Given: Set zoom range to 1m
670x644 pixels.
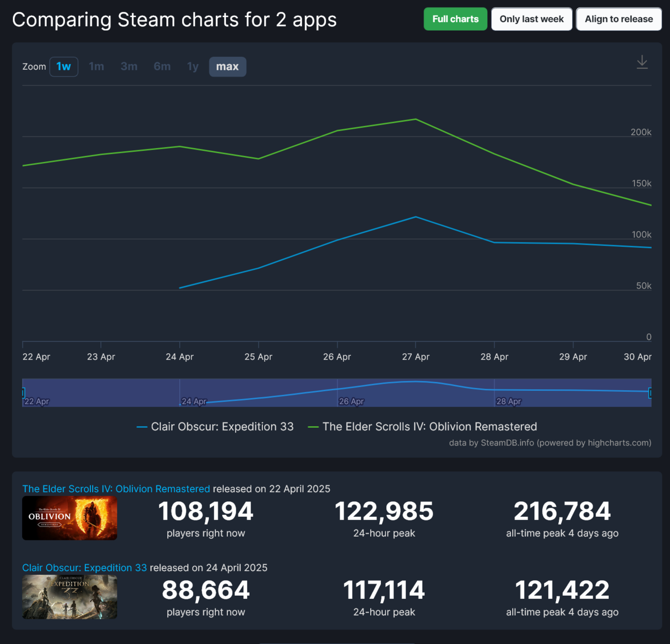Looking at the screenshot, I should (x=97, y=67).
